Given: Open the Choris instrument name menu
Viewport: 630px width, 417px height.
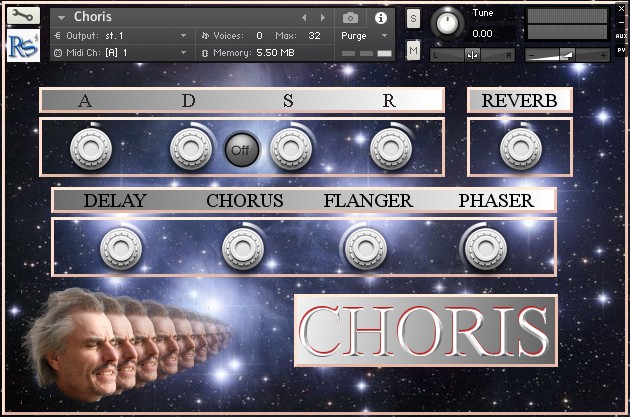Looking at the screenshot, I should (62, 17).
